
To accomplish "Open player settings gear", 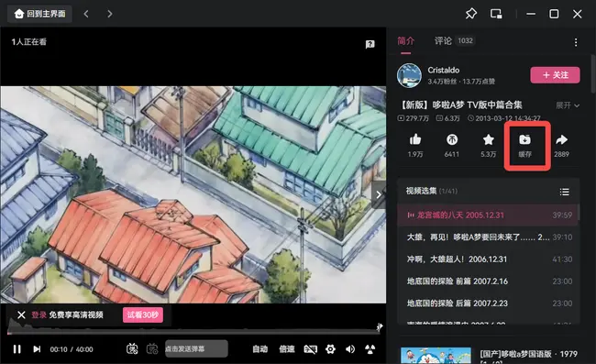I will click(330, 348).
